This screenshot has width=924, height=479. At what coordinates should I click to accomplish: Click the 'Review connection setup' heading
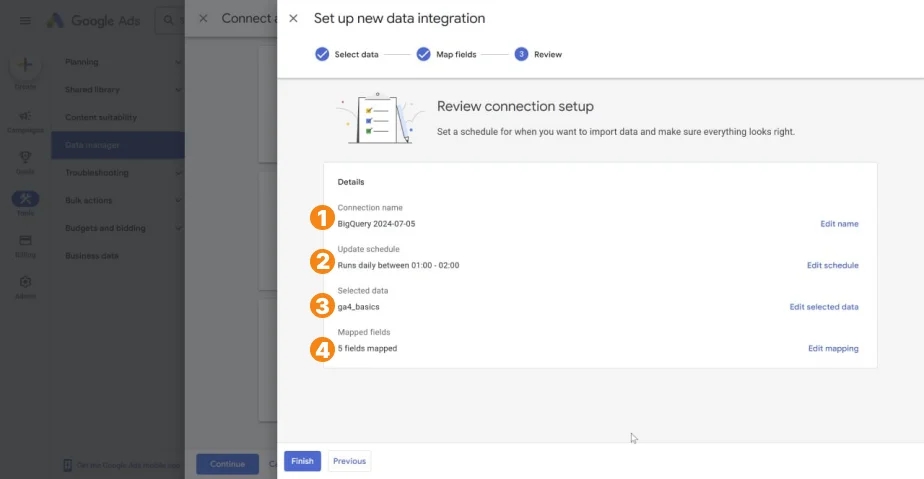point(515,107)
